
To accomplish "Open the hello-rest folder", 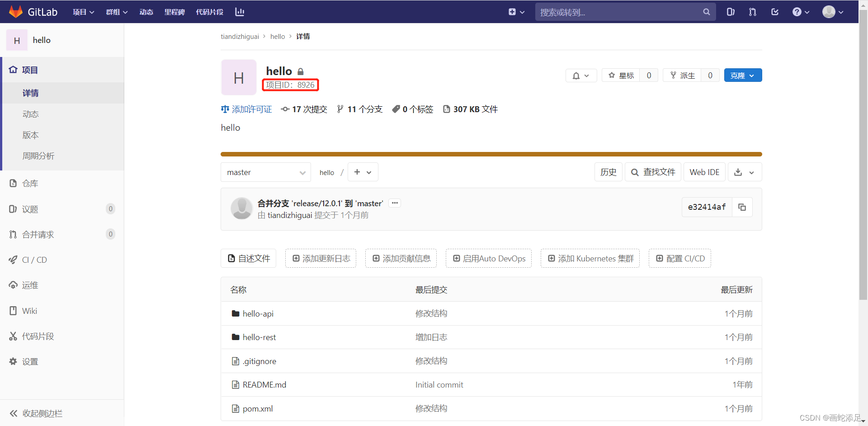I will click(x=259, y=337).
